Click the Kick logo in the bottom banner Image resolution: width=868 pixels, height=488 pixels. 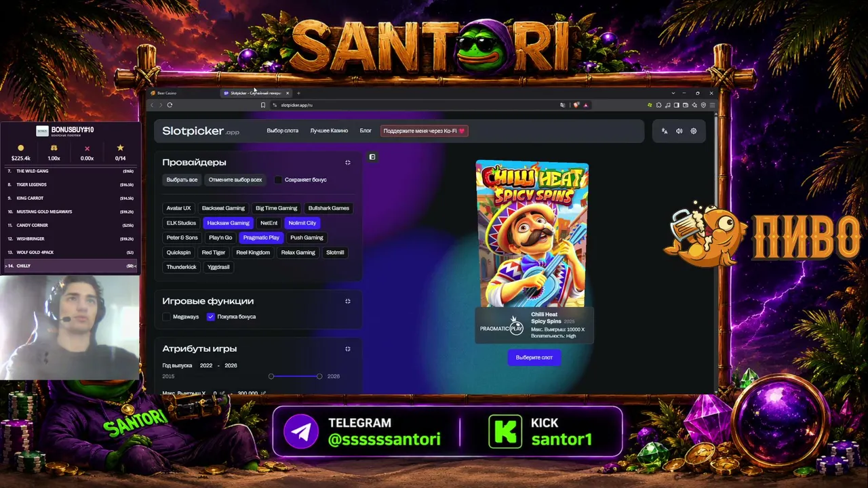pyautogui.click(x=505, y=432)
